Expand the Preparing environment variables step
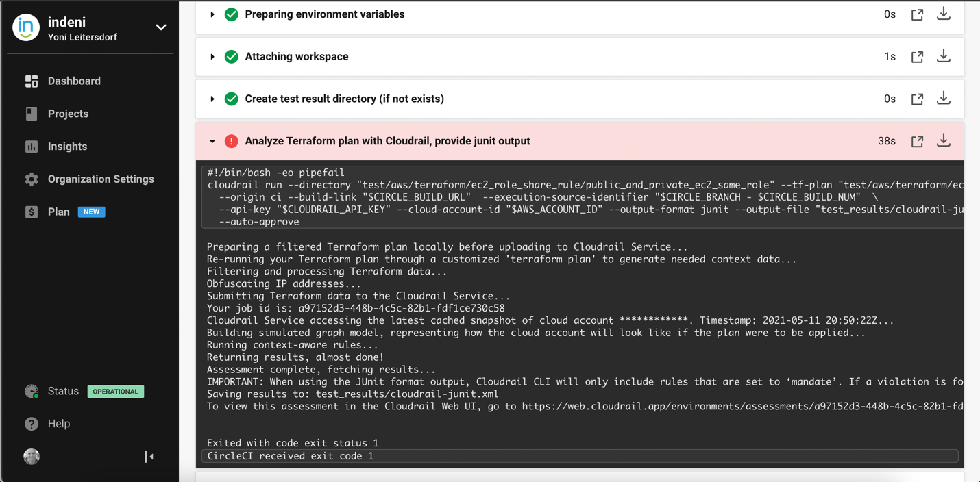Image resolution: width=980 pixels, height=482 pixels. tap(212, 14)
